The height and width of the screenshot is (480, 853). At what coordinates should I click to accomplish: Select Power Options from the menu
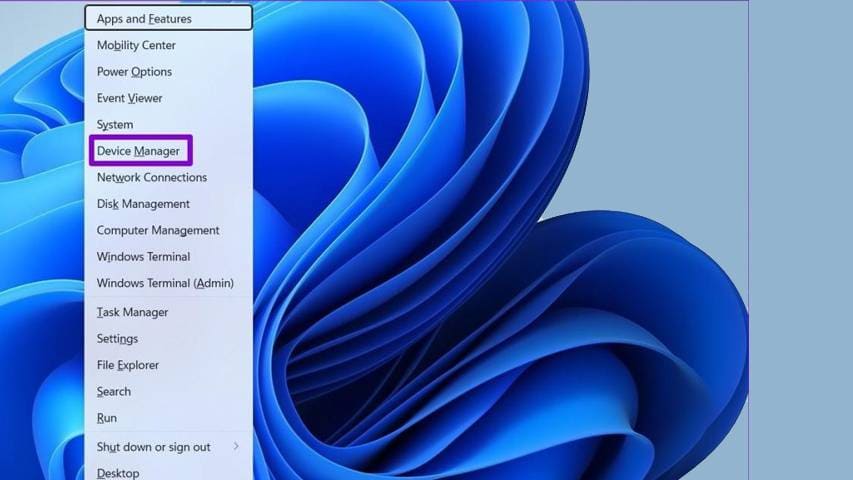169,72
